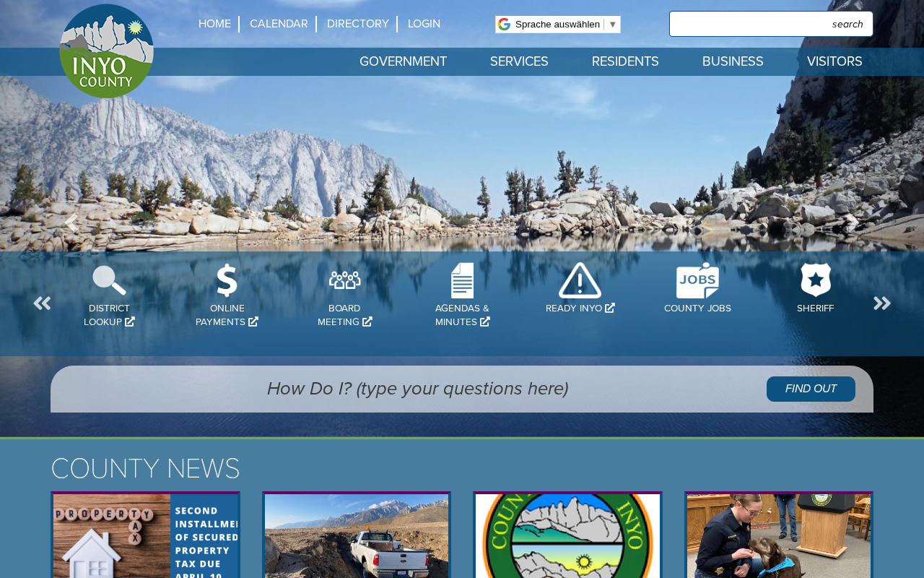Click the County News heading
The image size is (924, 578).
tap(145, 469)
